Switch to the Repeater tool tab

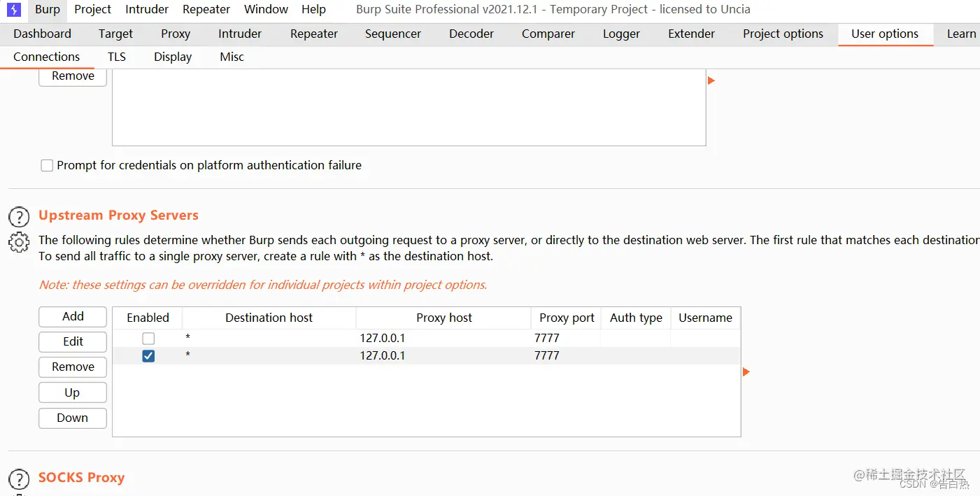tap(314, 34)
